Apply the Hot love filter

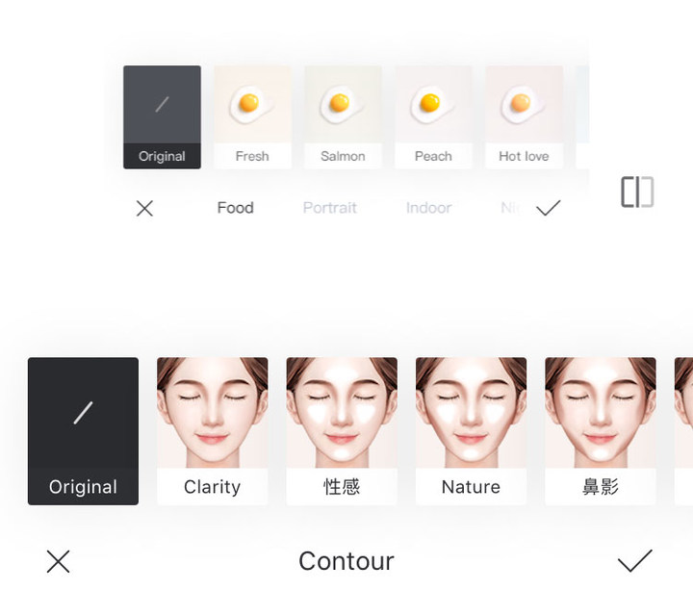pyautogui.click(x=525, y=117)
